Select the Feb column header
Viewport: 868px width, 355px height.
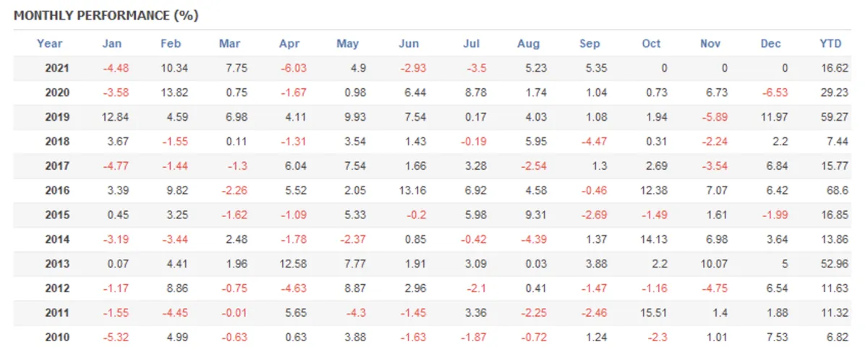coord(171,44)
